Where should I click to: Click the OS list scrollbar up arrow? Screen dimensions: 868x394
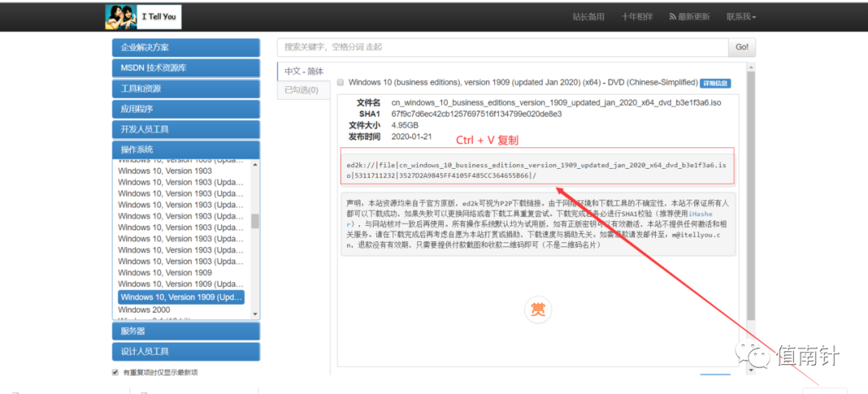pyautogui.click(x=256, y=164)
